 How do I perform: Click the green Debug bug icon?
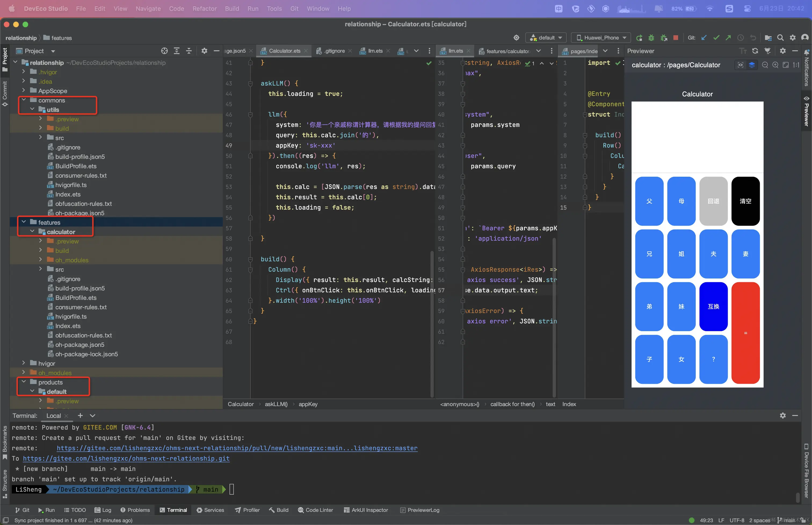pyautogui.click(x=651, y=38)
